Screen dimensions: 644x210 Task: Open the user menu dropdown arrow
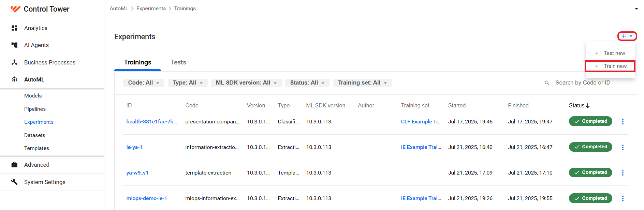(x=636, y=9)
